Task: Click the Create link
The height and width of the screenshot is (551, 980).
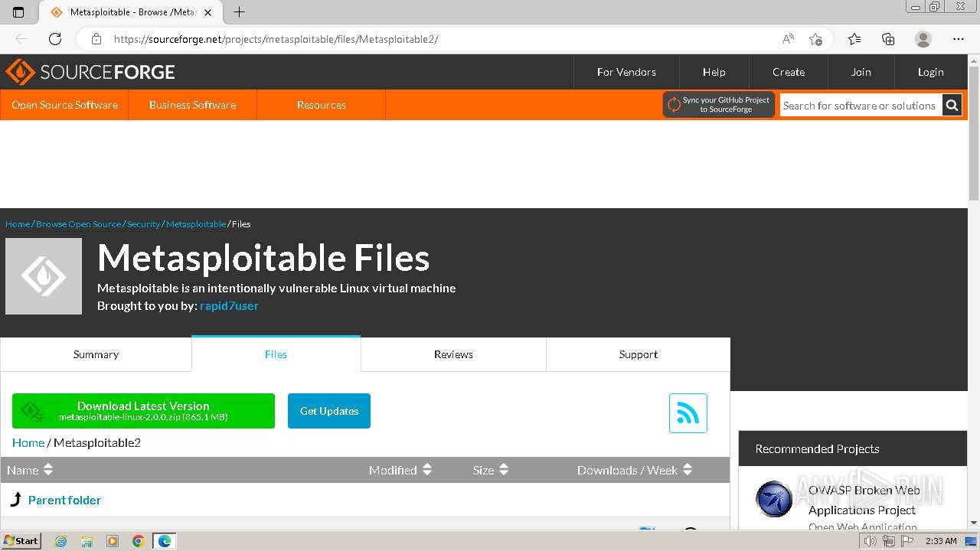Action: tap(789, 72)
